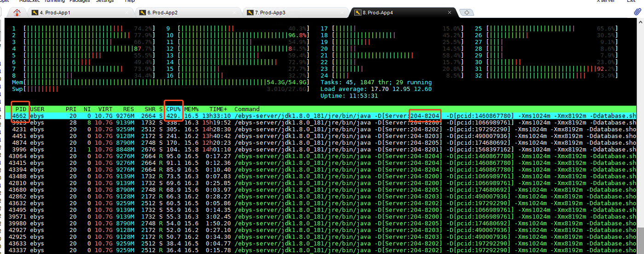Open a new terminal tab

pyautogui.click(x=466, y=12)
